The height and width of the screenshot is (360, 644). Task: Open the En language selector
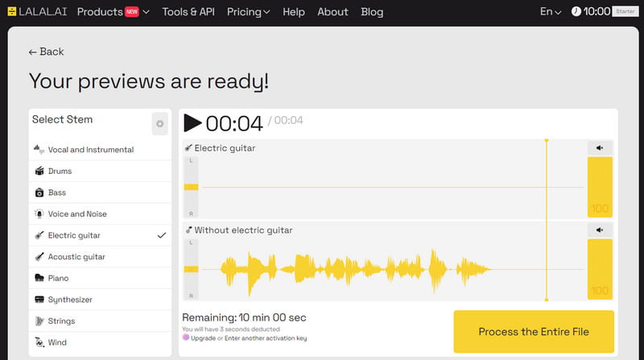coord(551,12)
